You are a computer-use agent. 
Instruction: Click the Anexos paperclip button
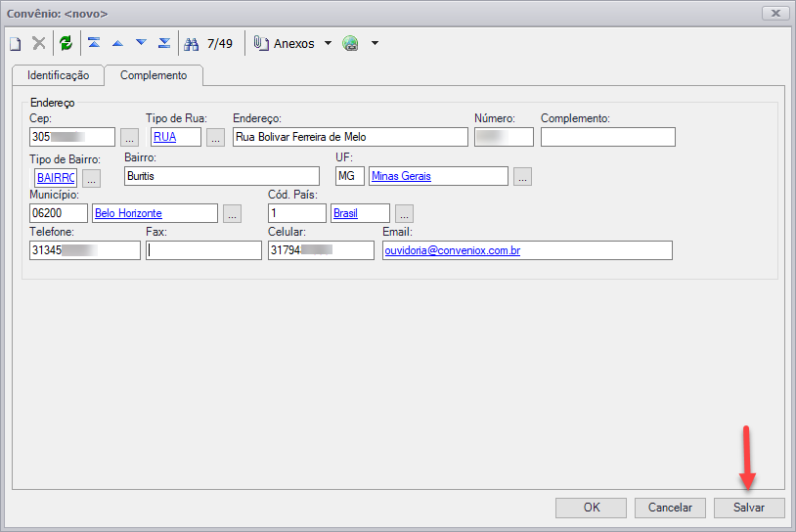coord(285,44)
